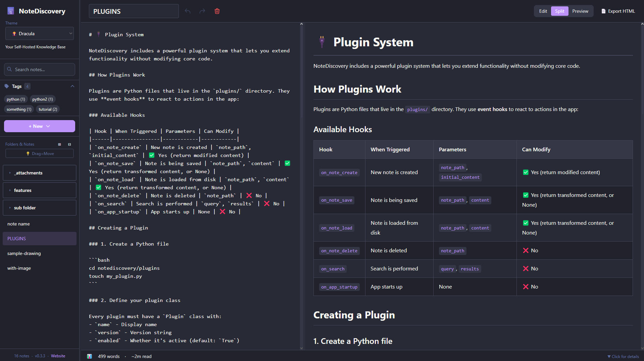Image resolution: width=644 pixels, height=361 pixels.
Task: Expand the features folder
Action: tap(40, 190)
